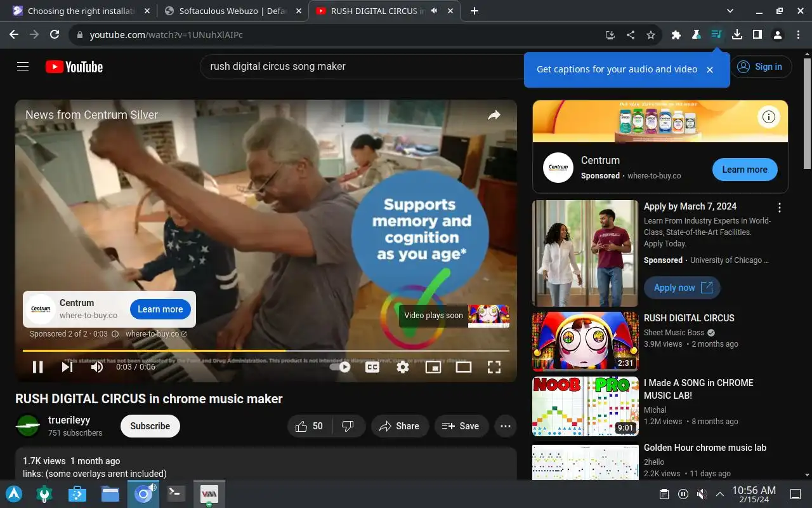Open file manager from taskbar

click(110, 493)
